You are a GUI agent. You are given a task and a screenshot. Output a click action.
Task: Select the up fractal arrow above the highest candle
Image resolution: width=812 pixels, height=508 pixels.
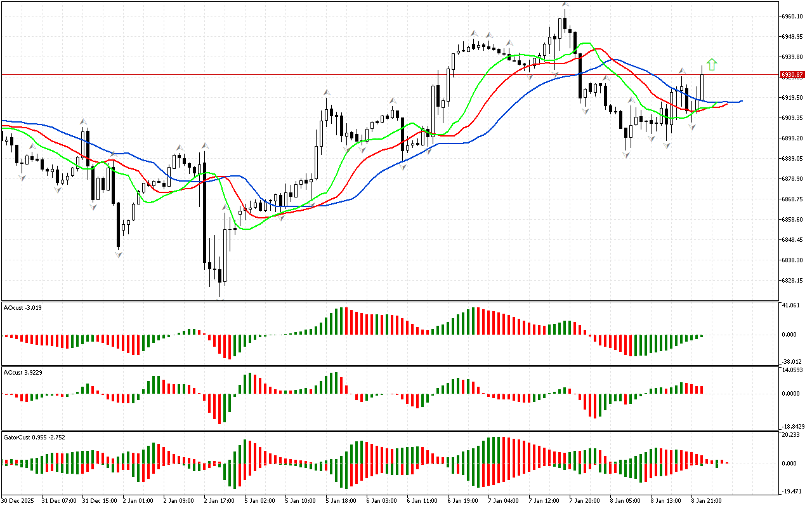pyautogui.click(x=564, y=4)
